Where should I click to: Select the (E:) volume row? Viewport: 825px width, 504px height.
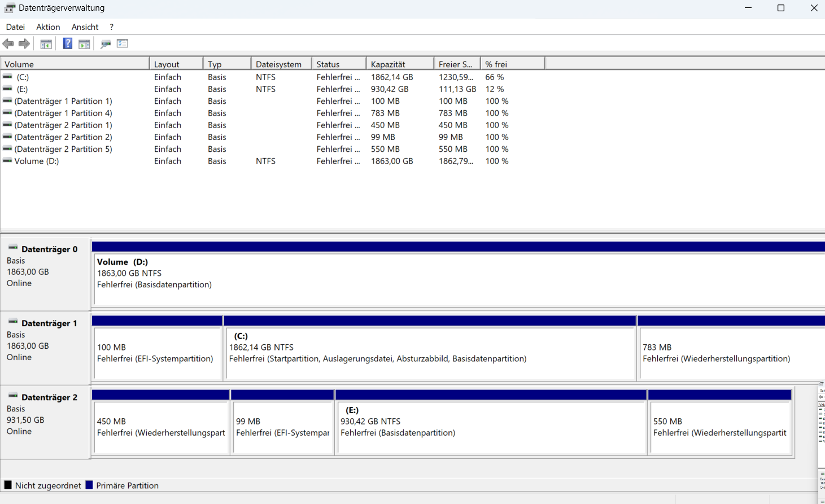click(272, 89)
